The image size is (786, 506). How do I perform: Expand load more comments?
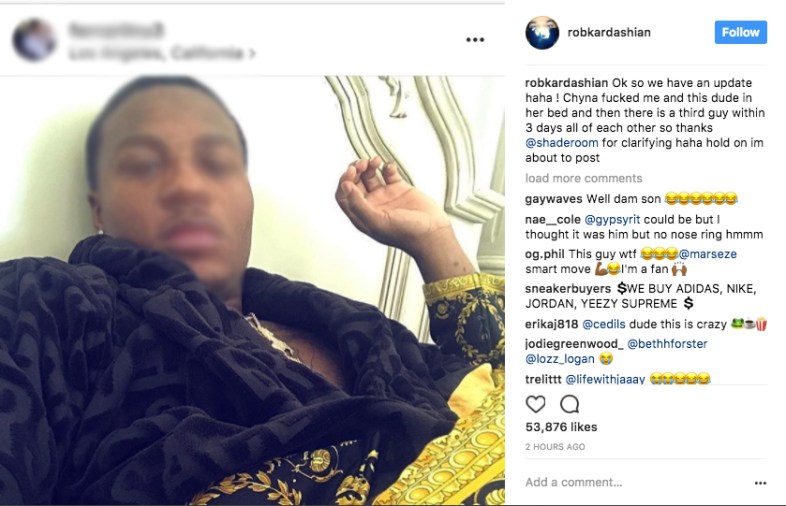click(x=583, y=179)
